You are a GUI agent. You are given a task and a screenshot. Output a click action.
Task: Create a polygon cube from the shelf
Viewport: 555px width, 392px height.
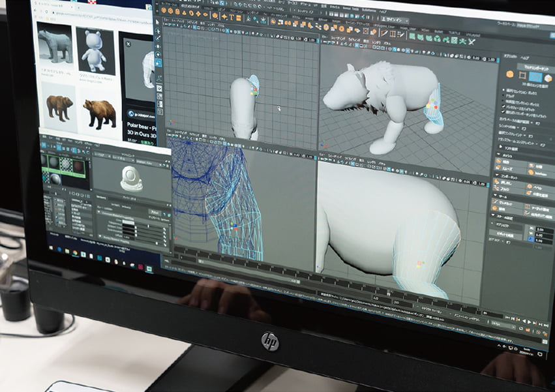coord(171,11)
